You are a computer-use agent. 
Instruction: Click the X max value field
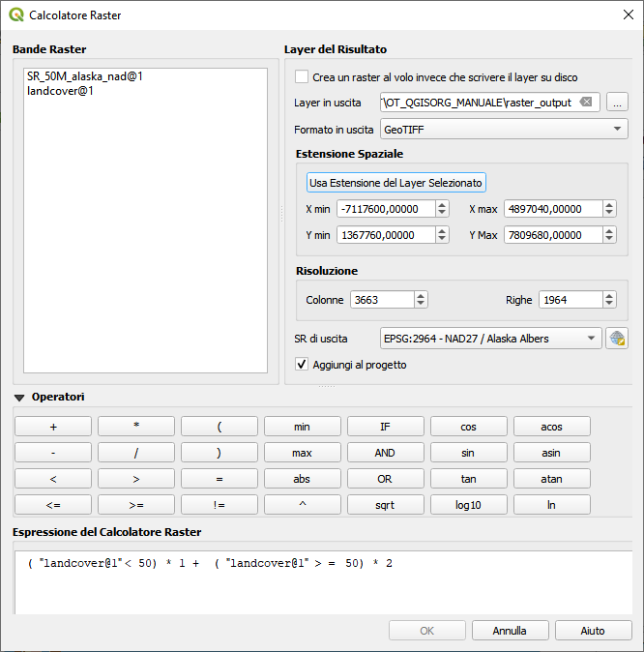click(553, 209)
